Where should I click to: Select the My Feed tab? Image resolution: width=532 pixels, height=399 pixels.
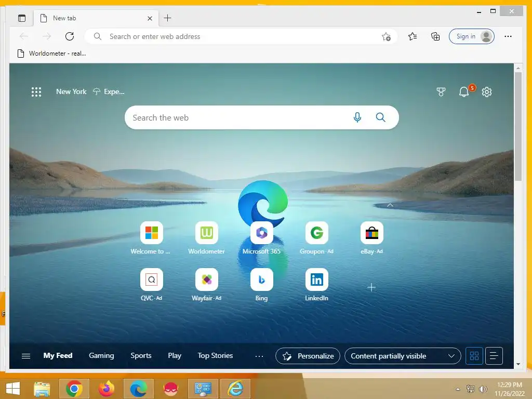pos(58,355)
